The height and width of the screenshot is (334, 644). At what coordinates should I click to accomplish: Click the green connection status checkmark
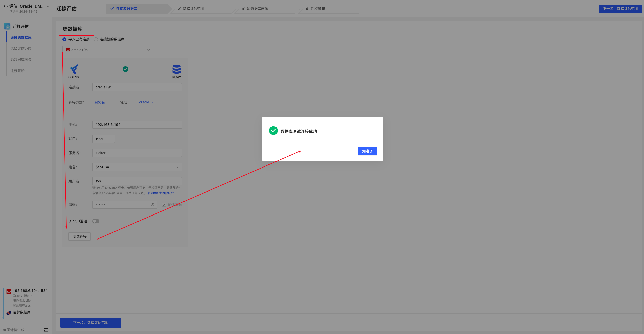125,69
